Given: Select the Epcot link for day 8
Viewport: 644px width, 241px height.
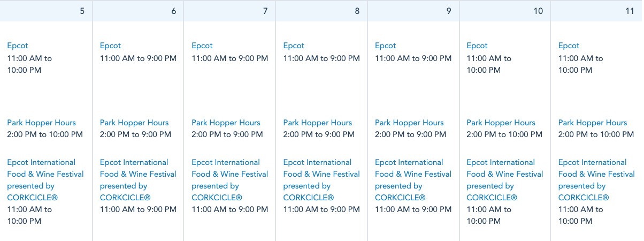Looking at the screenshot, I should (x=294, y=46).
